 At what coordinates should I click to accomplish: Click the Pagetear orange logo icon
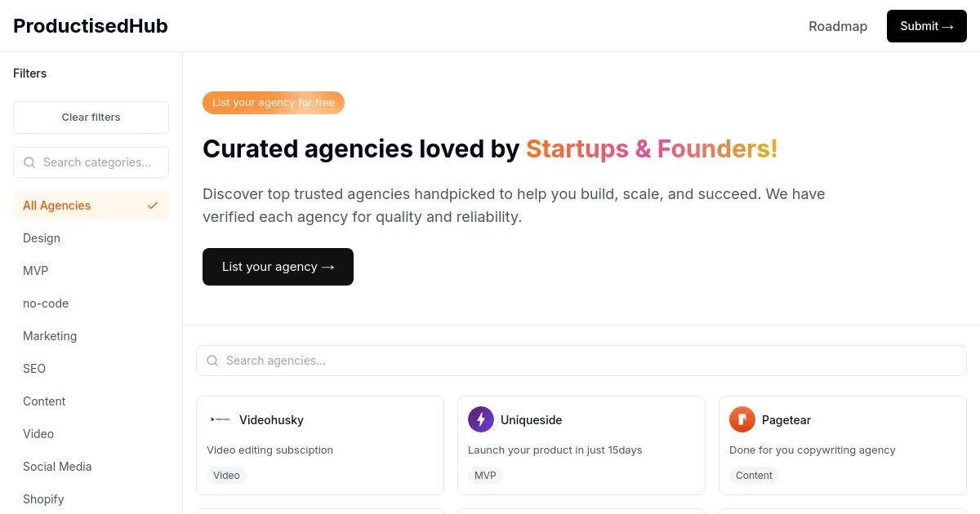742,419
